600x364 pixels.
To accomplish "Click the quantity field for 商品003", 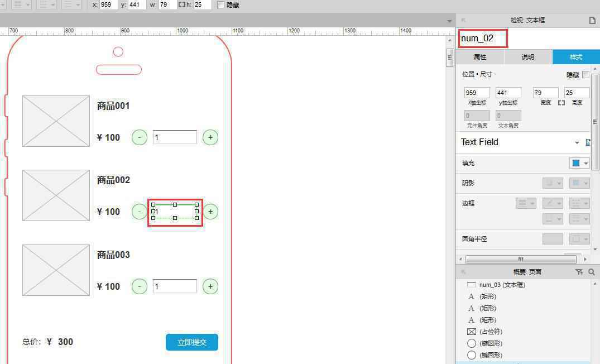I will [x=175, y=286].
